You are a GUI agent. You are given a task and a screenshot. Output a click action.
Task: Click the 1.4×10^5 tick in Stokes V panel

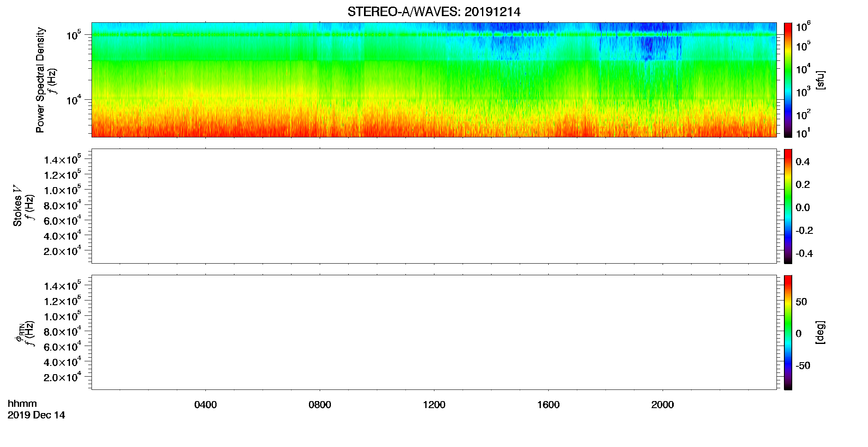63,159
